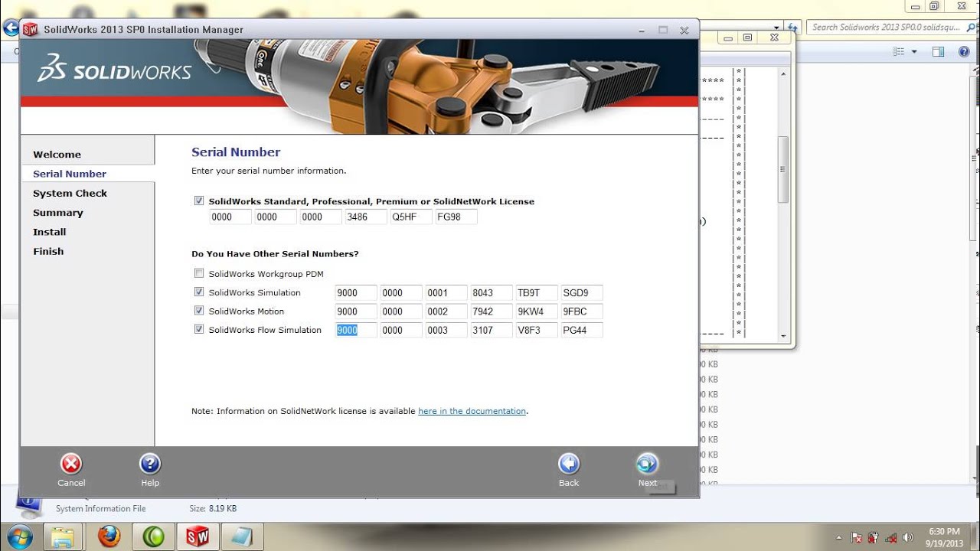The image size is (980, 551).
Task: Click the Motion field containing 0002
Action: point(446,311)
